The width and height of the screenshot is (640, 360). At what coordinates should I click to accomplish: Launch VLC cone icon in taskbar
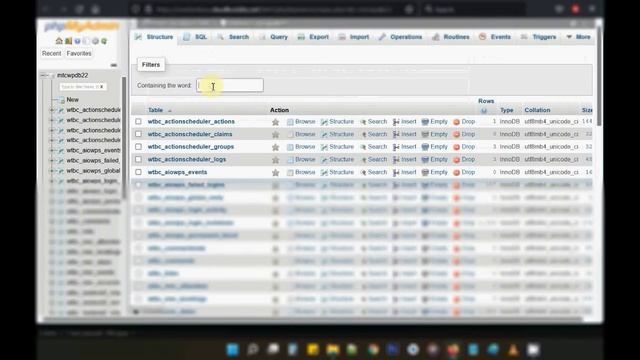click(513, 350)
